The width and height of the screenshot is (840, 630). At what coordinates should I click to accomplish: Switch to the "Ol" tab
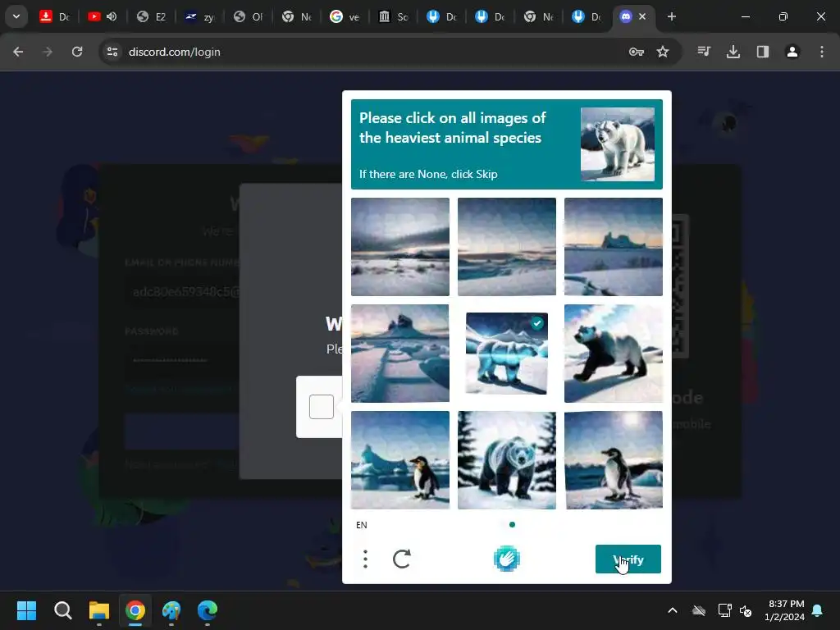pyautogui.click(x=249, y=16)
